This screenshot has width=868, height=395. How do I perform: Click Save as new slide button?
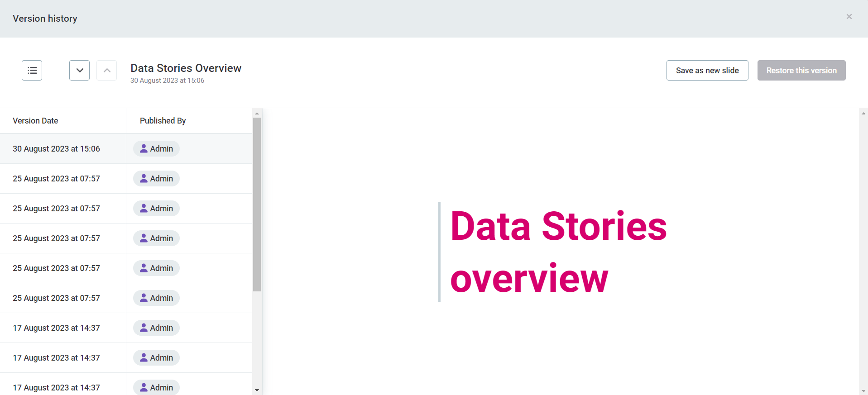[x=707, y=71]
